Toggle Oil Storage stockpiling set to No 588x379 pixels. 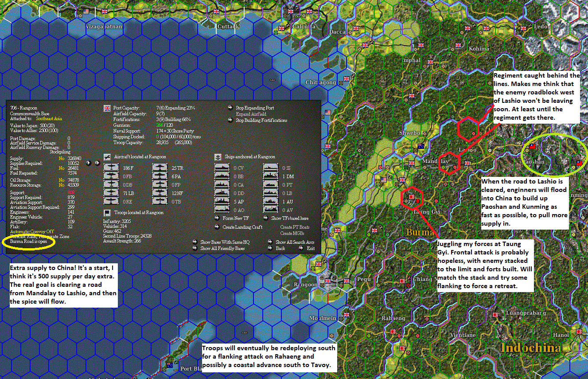(x=62, y=180)
